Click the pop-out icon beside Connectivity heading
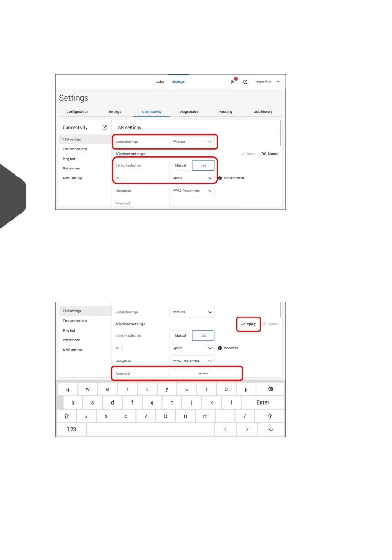Screen dimensions: 392x560 tap(104, 127)
